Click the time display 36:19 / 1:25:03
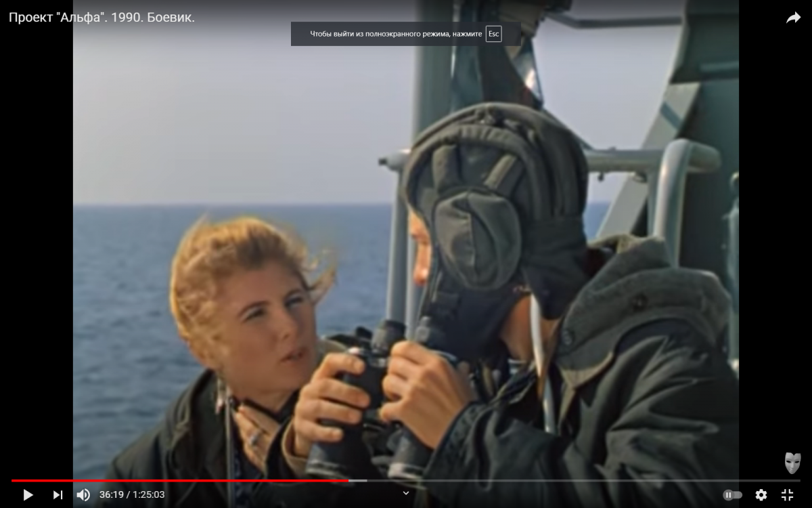The image size is (812, 508). click(132, 495)
